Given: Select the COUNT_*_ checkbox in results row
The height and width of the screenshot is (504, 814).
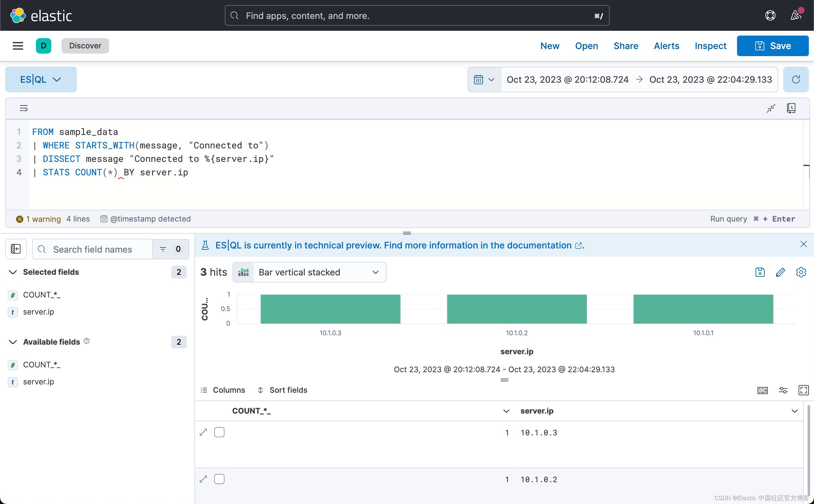Looking at the screenshot, I should [220, 432].
